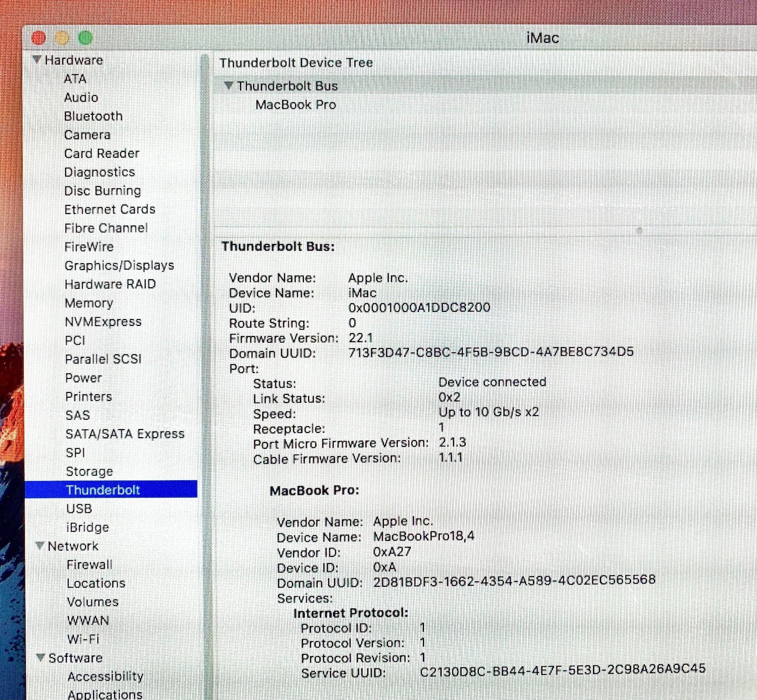Select Disc Burning entry
Viewport: 757px width, 700px height.
103,191
